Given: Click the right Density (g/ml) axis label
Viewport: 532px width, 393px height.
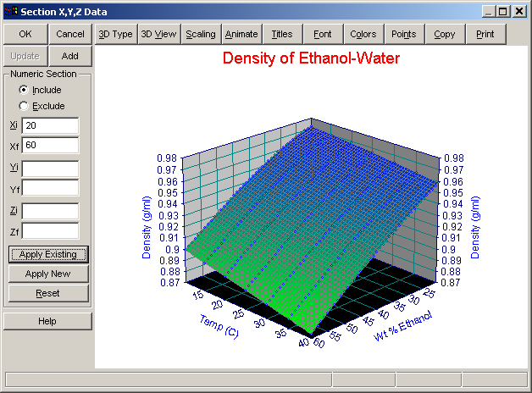Looking at the screenshot, I should coord(475,227).
